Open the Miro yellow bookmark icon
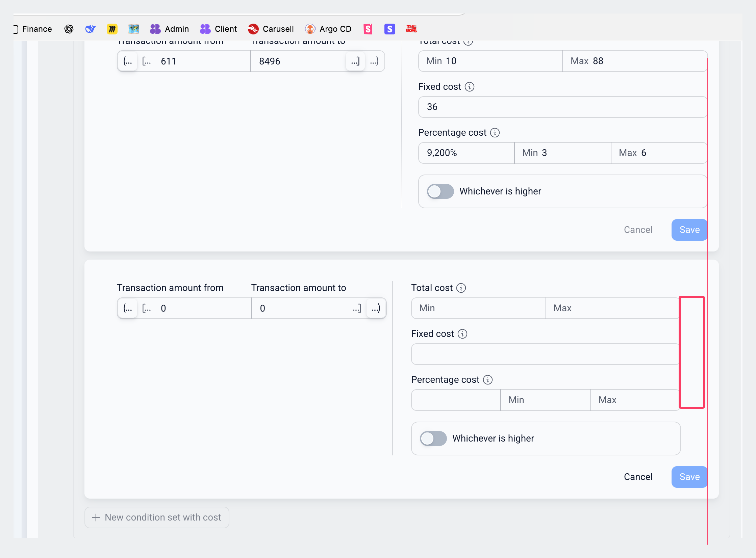This screenshot has height=558, width=756. point(112,29)
